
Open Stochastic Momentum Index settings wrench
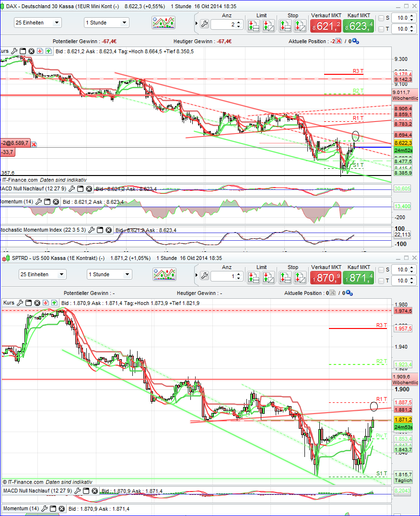[92, 230]
